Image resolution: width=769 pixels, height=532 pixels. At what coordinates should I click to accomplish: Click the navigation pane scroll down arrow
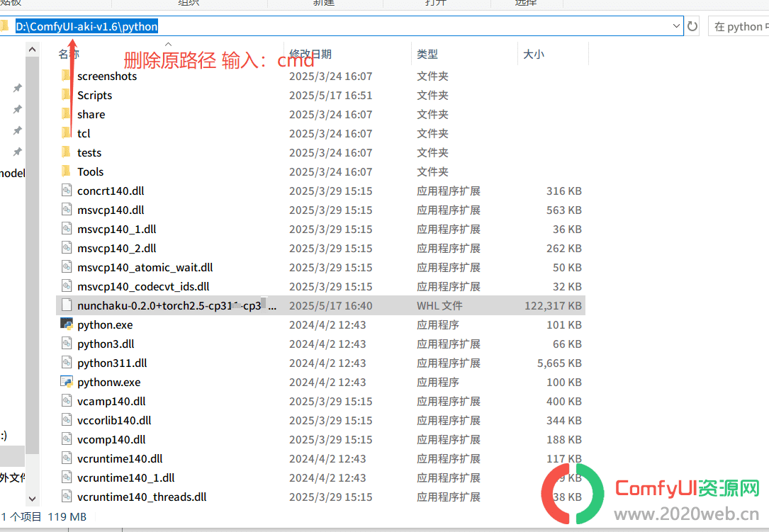point(33,499)
